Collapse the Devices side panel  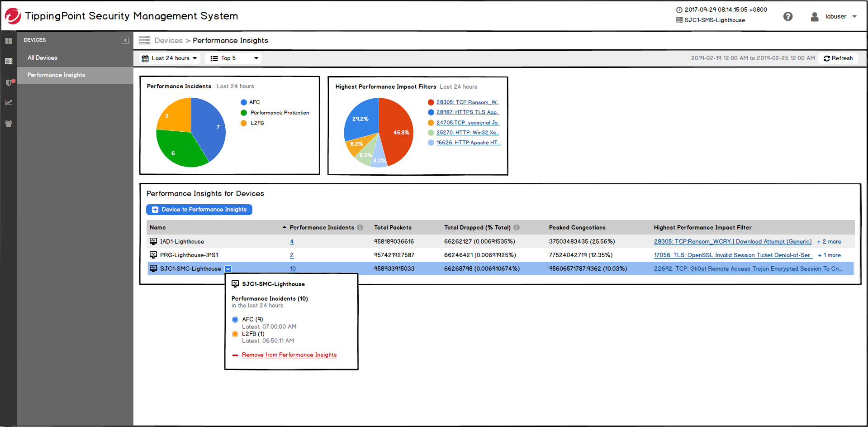point(125,40)
